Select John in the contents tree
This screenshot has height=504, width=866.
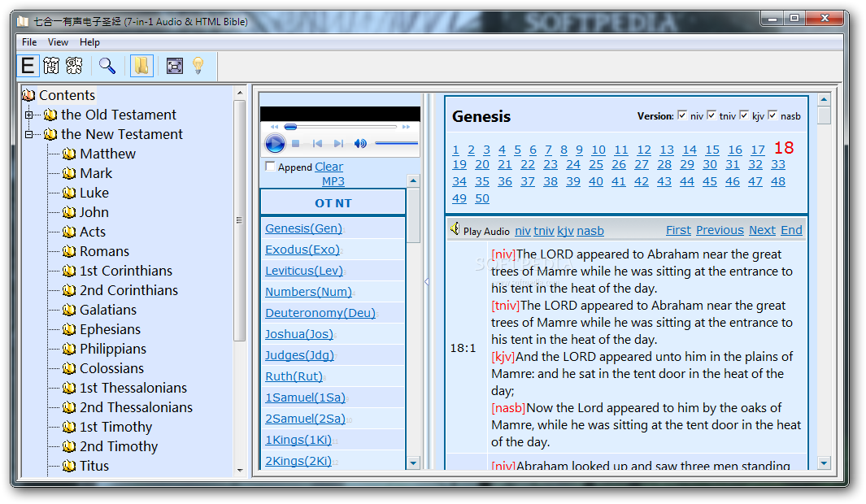point(94,212)
